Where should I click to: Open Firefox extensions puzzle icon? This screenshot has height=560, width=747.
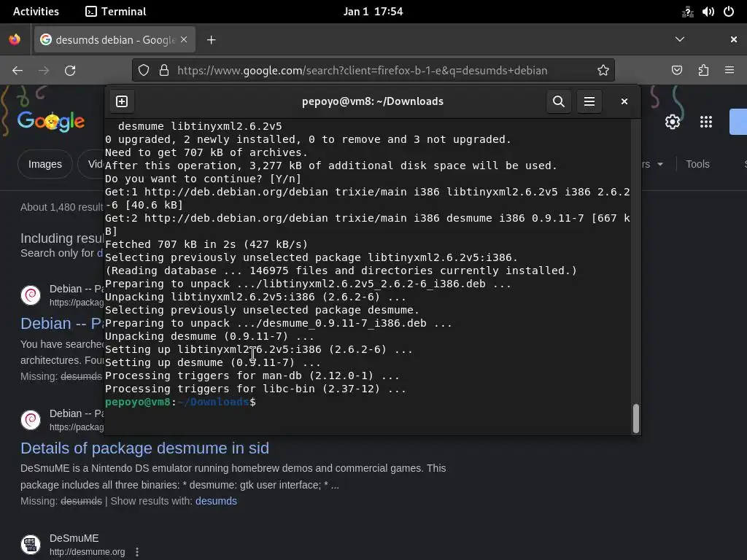[703, 71]
